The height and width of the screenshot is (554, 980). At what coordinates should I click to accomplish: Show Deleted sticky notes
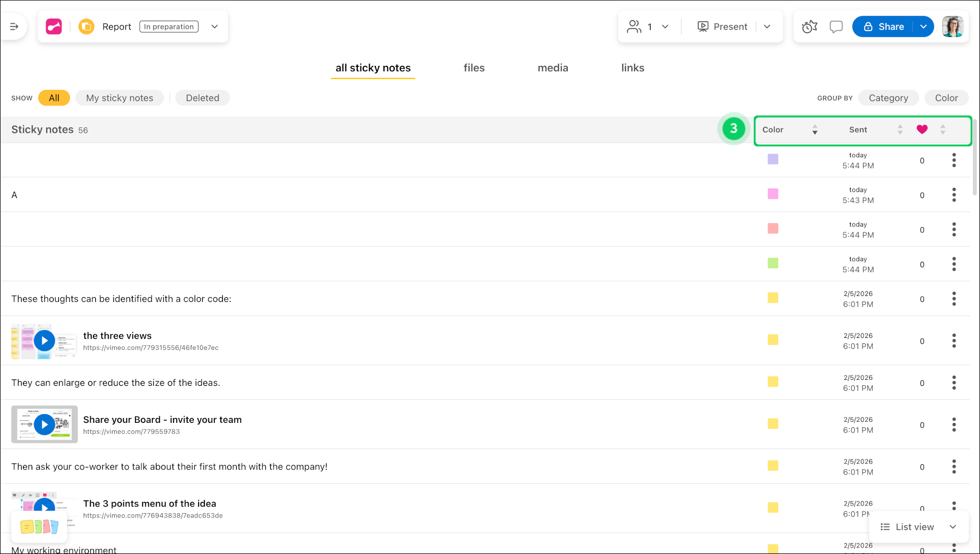tap(202, 98)
